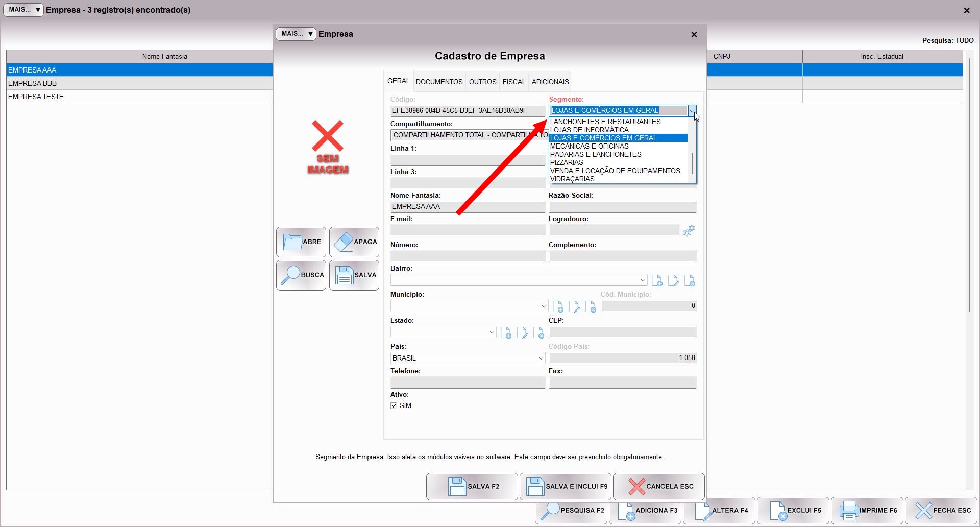Screen dimensions: 980x527
Task: Switch to the DOCUMENTOS tab
Action: click(x=439, y=82)
